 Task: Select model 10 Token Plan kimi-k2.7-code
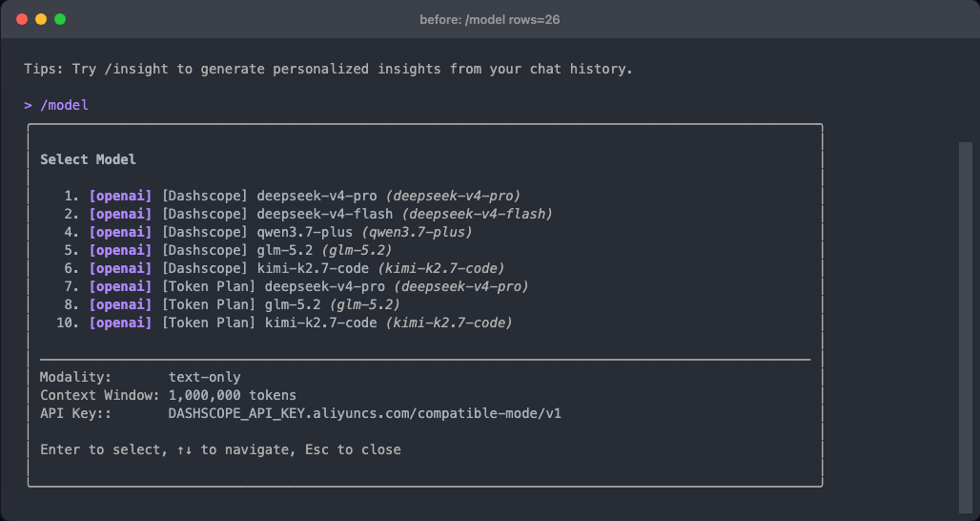point(284,323)
